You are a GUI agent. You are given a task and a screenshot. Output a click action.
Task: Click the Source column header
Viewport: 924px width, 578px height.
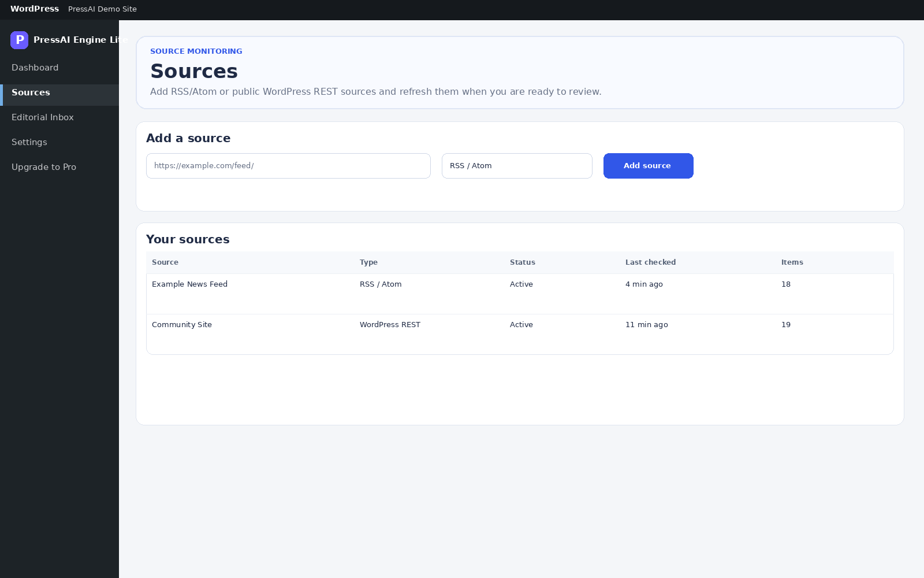[x=165, y=262]
